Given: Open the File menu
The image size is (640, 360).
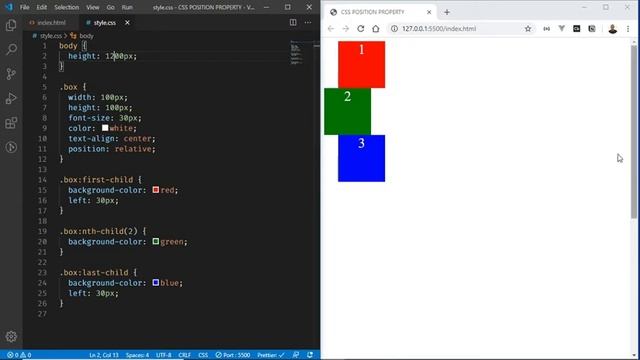Looking at the screenshot, I should (24, 7).
